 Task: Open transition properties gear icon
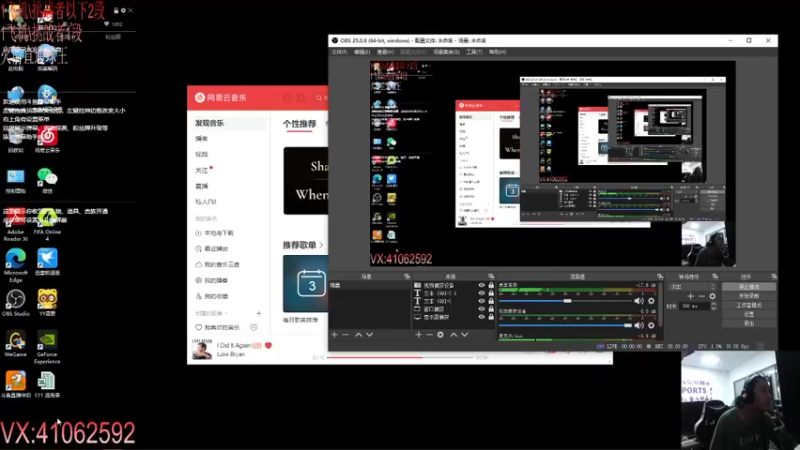[712, 296]
